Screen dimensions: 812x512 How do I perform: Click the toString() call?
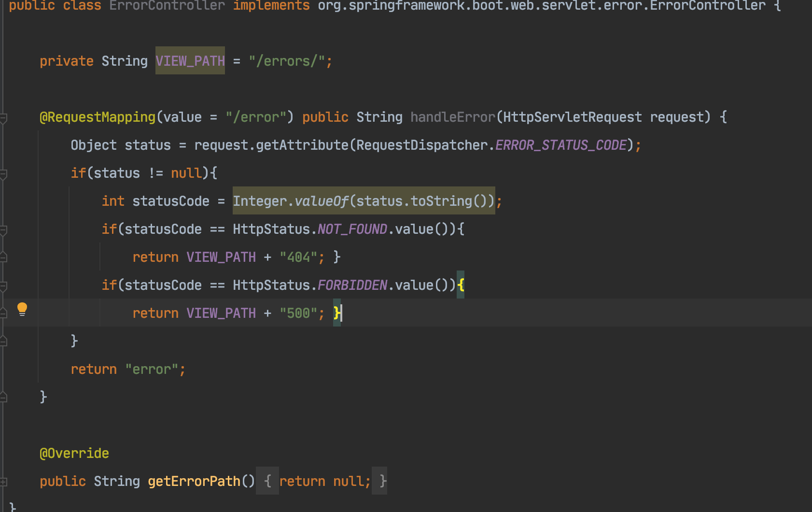tap(449, 201)
